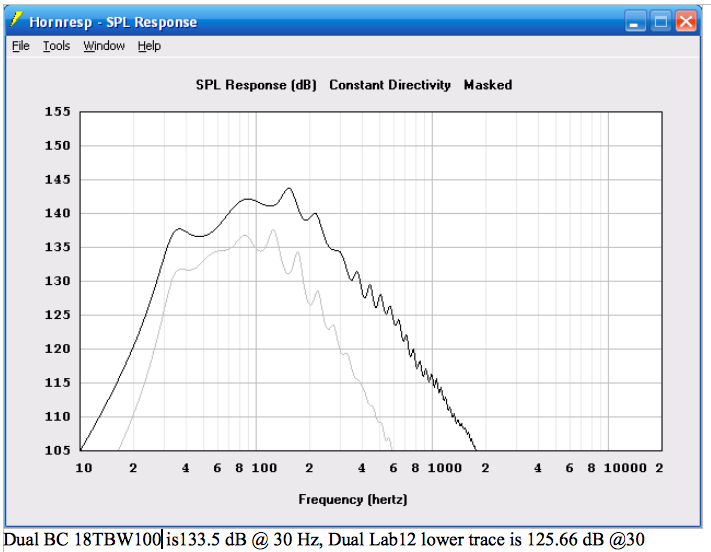Click the 145 value on the y-axis
This screenshot has height=552, width=711.
point(58,180)
